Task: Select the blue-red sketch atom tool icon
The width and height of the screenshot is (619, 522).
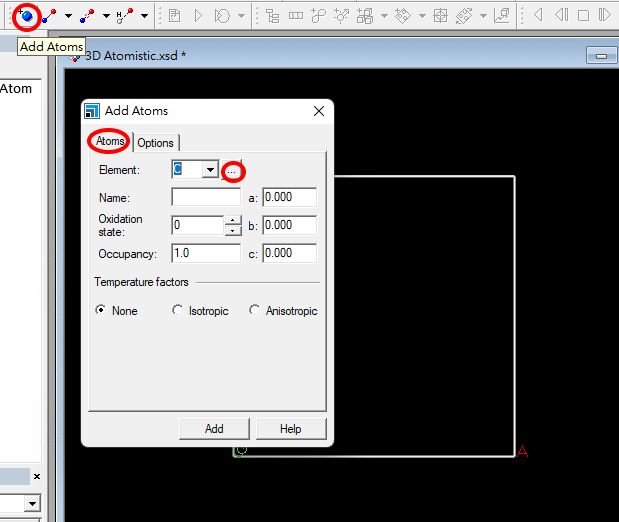Action: (x=50, y=15)
